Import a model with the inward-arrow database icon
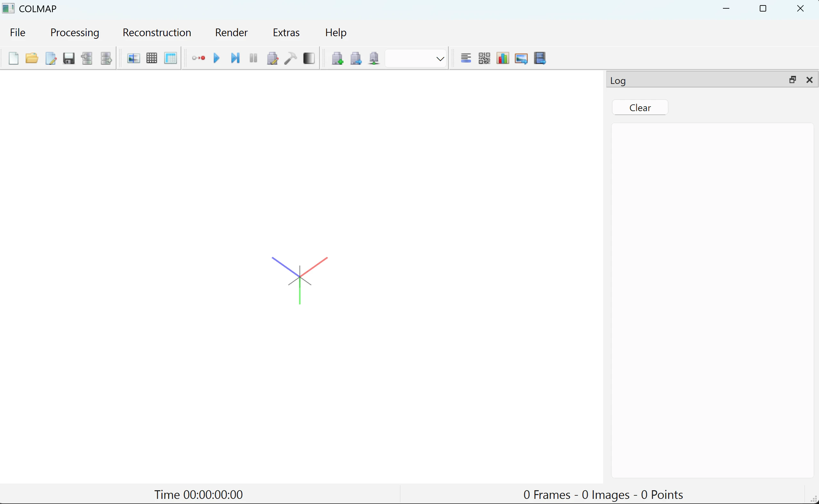 [87, 58]
